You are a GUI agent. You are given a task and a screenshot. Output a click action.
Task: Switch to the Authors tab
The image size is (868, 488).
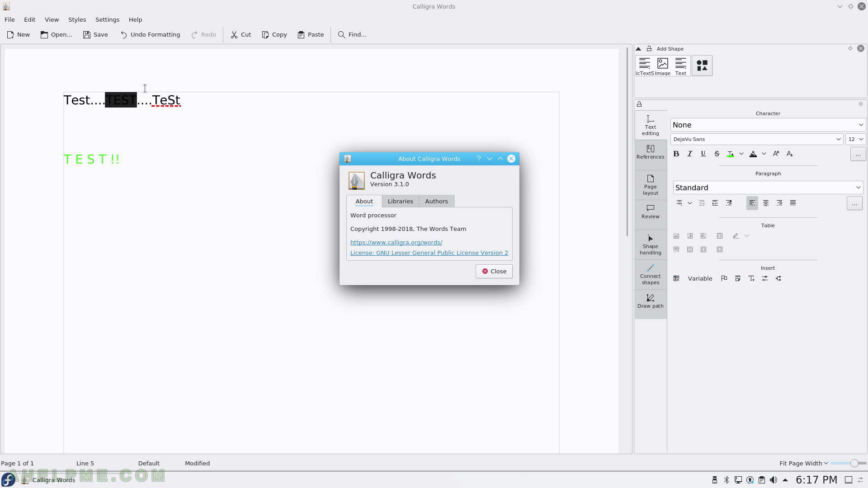click(x=436, y=201)
